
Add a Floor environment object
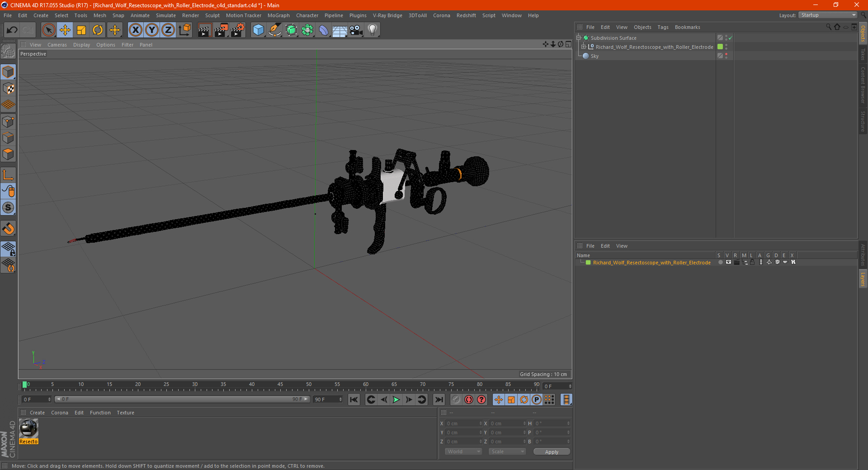point(340,30)
